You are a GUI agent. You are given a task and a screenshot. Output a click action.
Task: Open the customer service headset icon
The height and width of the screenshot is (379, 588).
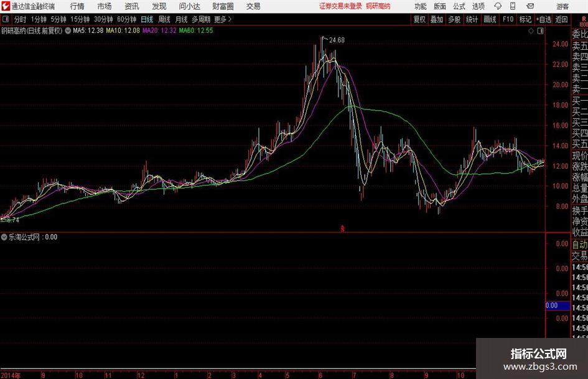click(x=498, y=6)
